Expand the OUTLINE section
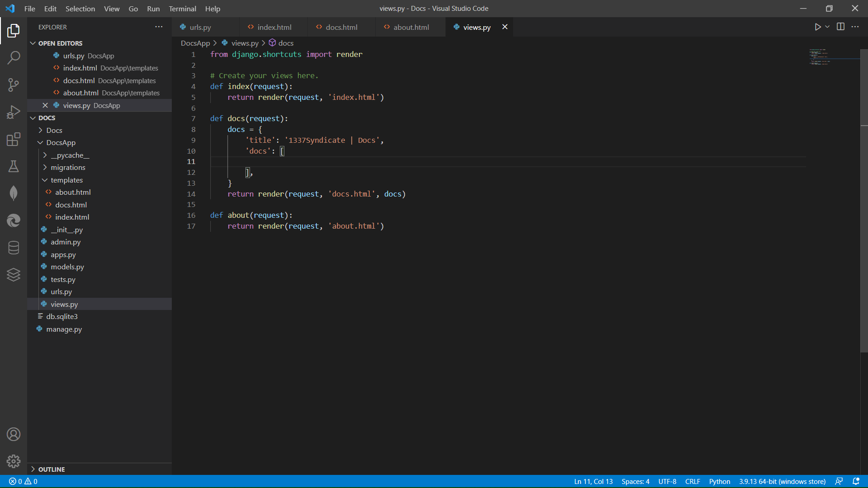Screen dimensions: 868x488 52,469
